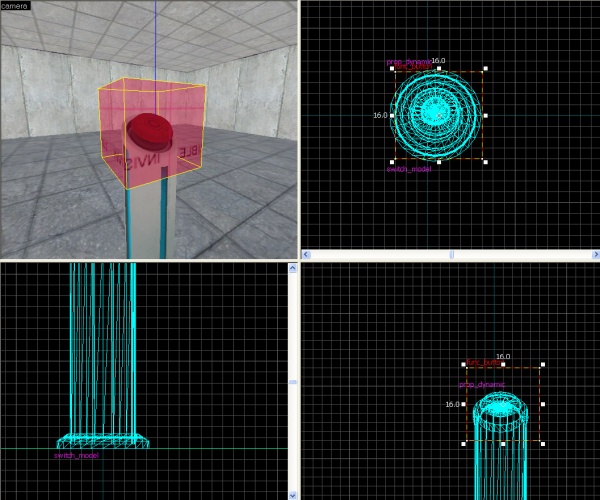Click the bottom-right selection handle in side view
The width and height of the screenshot is (600, 500).
[x=543, y=444]
